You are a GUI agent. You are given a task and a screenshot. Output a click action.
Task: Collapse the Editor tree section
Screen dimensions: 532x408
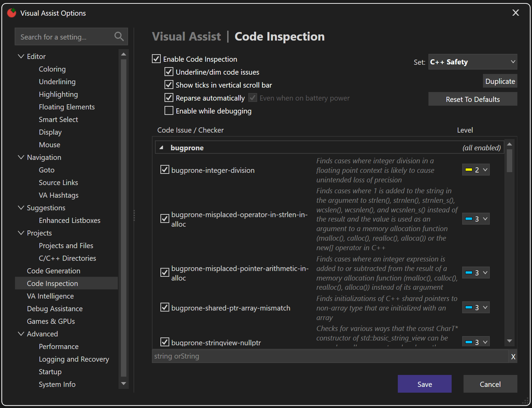(x=21, y=56)
